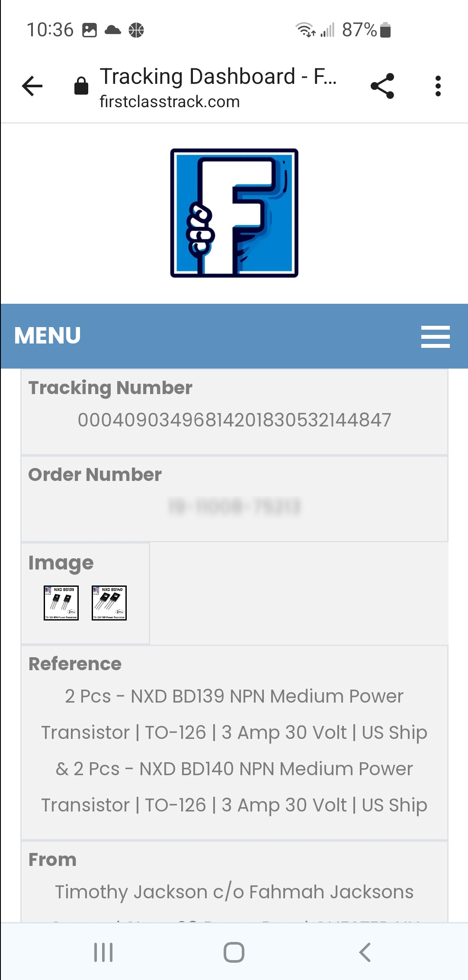468x980 pixels.
Task: Share the tracking page
Action: (x=383, y=86)
